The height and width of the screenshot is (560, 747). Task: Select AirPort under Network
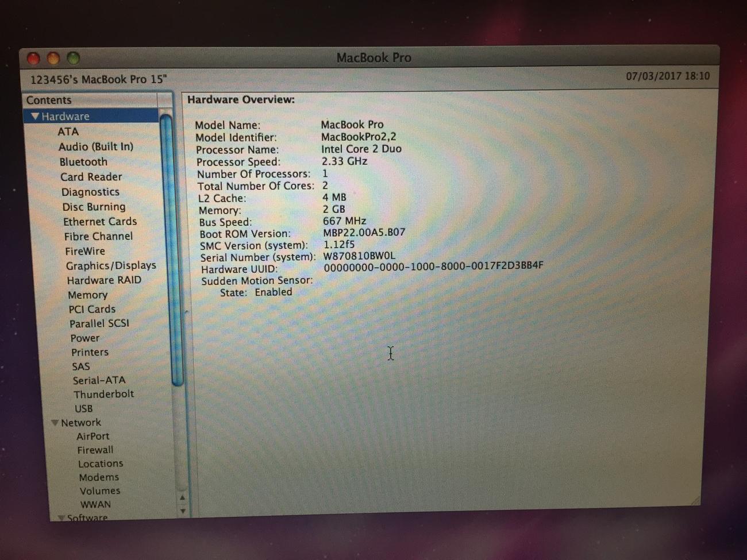click(93, 437)
